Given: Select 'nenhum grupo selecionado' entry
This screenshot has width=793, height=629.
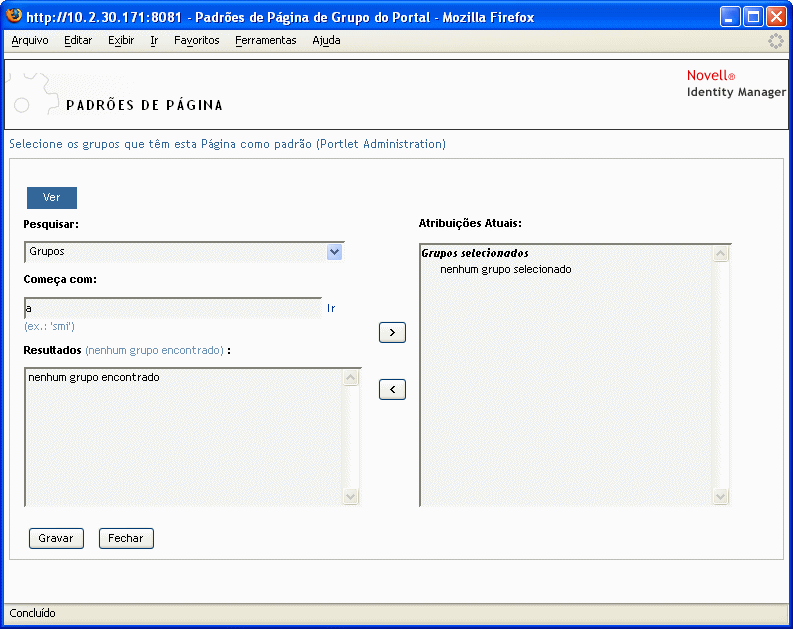Looking at the screenshot, I should tap(506, 269).
